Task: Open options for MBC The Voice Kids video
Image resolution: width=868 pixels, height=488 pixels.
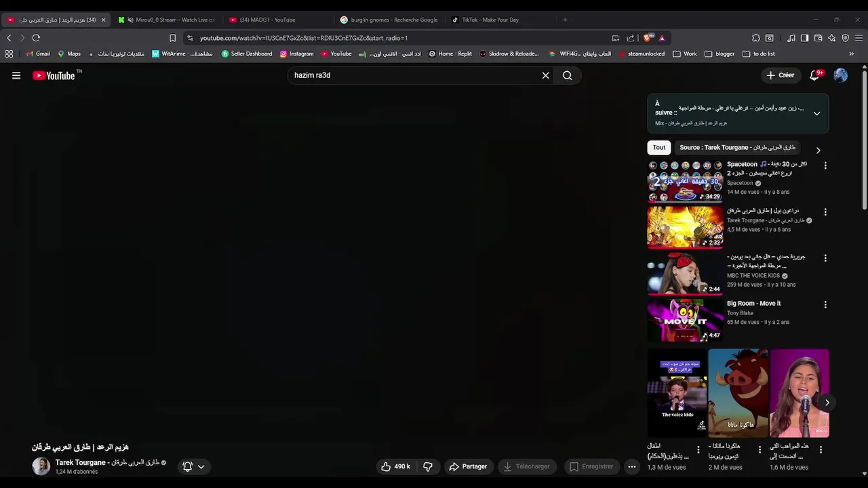Action: (825, 258)
